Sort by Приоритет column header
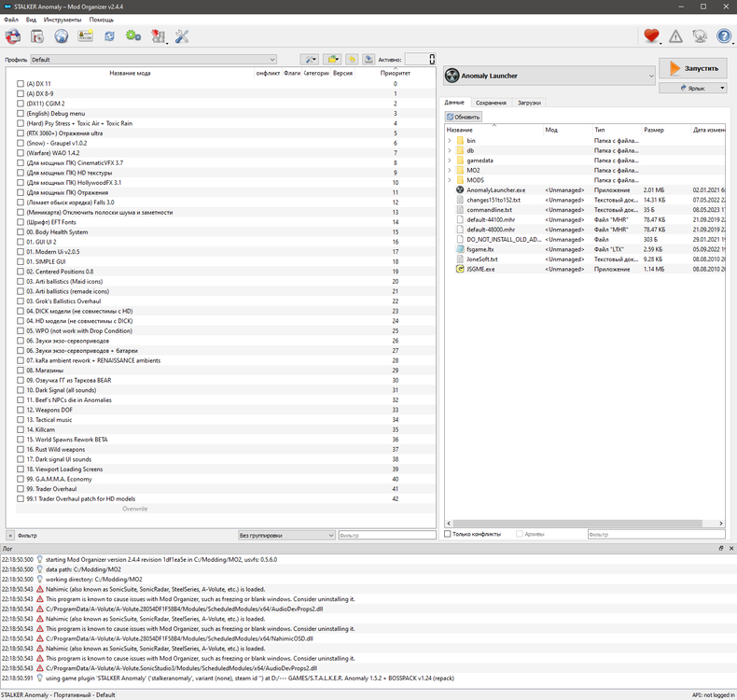This screenshot has height=700, width=737. click(396, 73)
